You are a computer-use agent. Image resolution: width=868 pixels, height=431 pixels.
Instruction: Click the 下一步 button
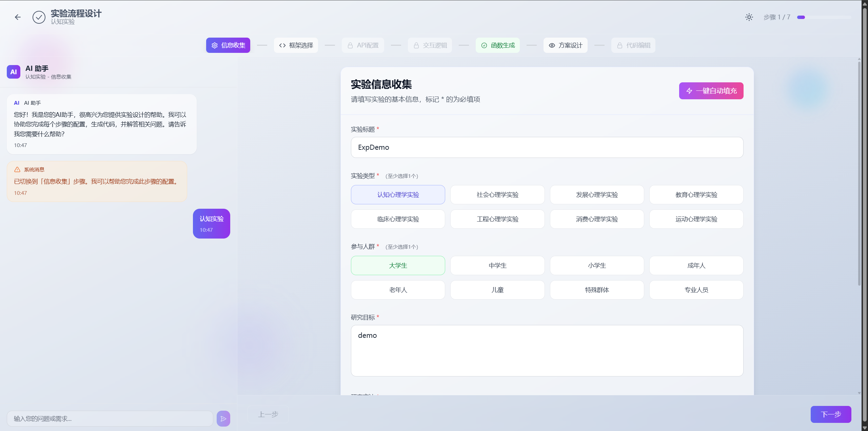[x=831, y=414]
